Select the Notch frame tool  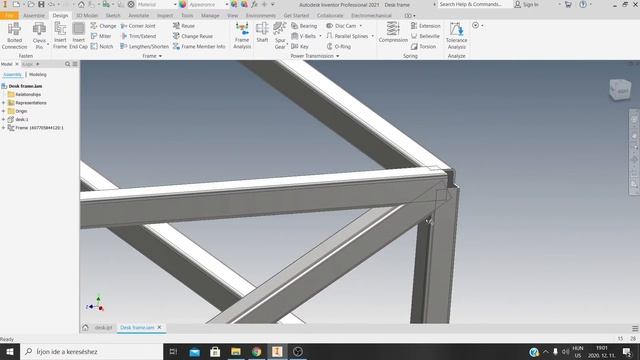click(102, 47)
